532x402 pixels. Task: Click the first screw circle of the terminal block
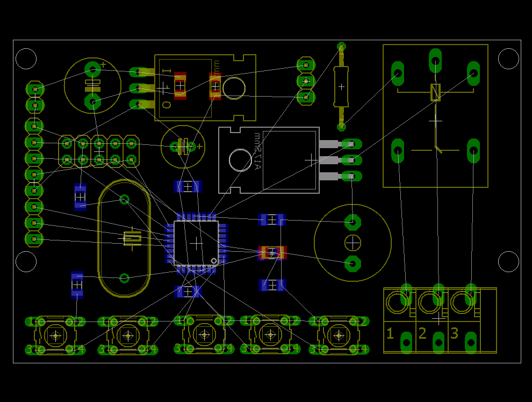(x=397, y=302)
